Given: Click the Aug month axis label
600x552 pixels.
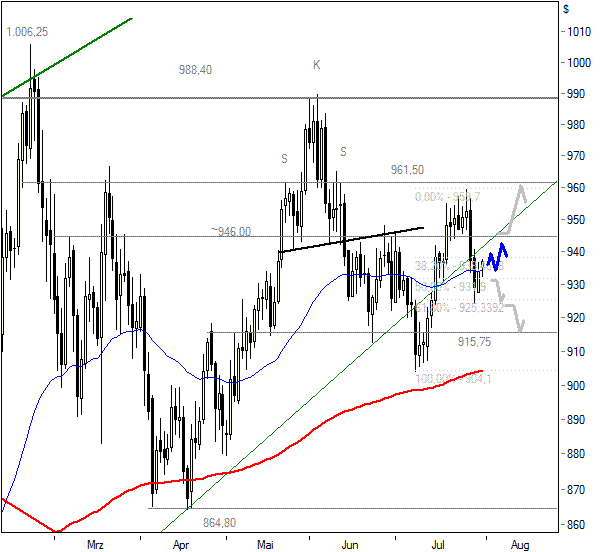Looking at the screenshot, I should (520, 544).
